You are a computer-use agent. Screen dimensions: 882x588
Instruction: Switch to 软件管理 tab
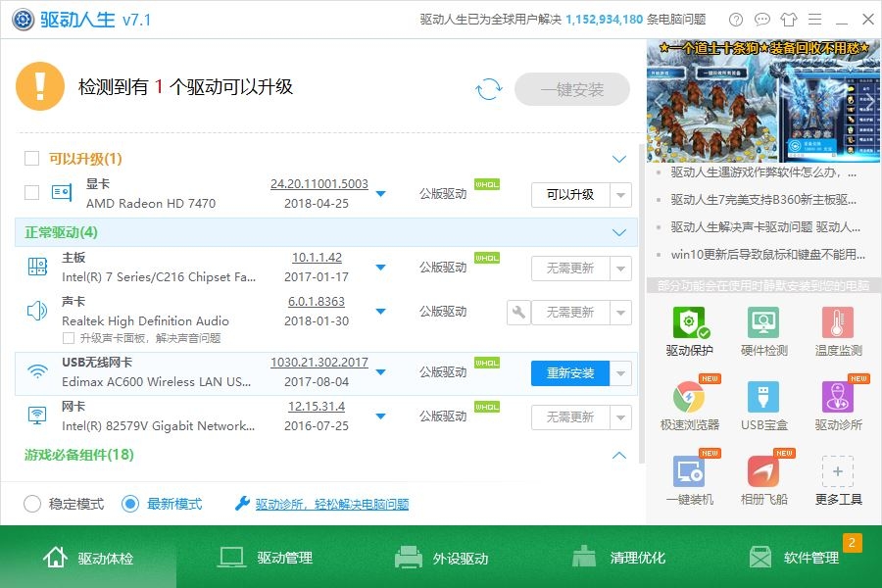(x=794, y=558)
